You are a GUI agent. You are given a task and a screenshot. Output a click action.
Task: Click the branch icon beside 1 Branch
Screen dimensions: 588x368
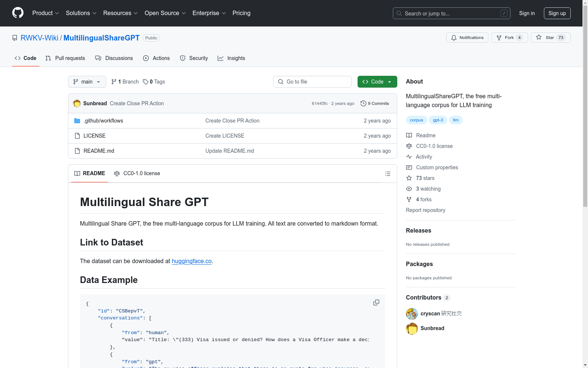(114, 82)
